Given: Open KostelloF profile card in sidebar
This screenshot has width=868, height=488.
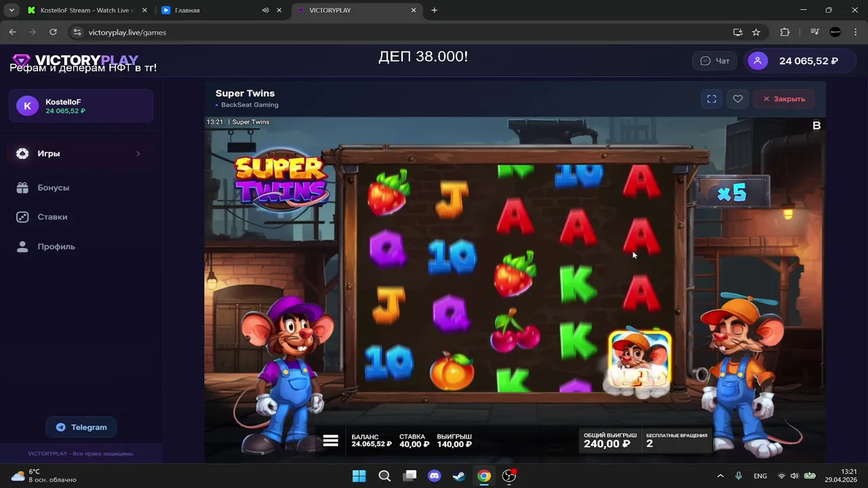Looking at the screenshot, I should click(81, 106).
